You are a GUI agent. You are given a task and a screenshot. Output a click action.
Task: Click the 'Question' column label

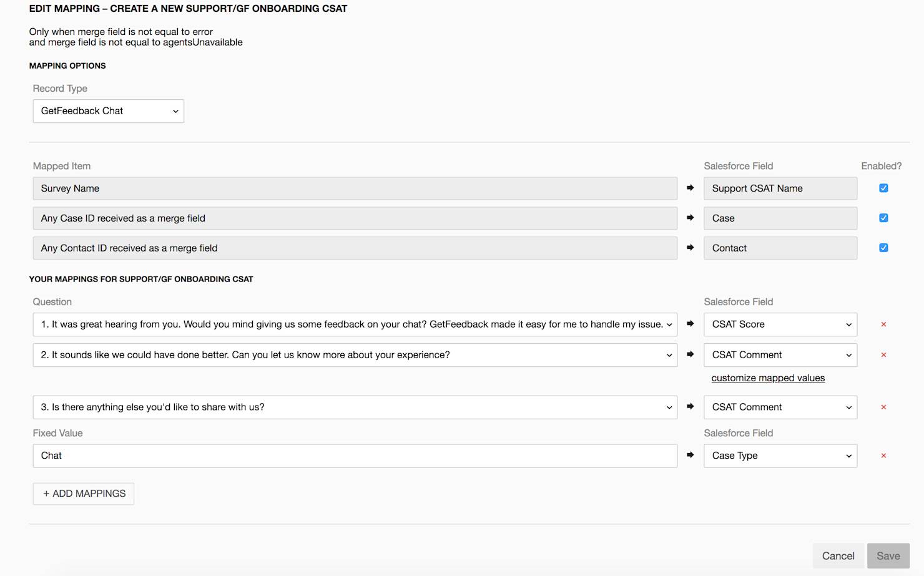point(52,302)
